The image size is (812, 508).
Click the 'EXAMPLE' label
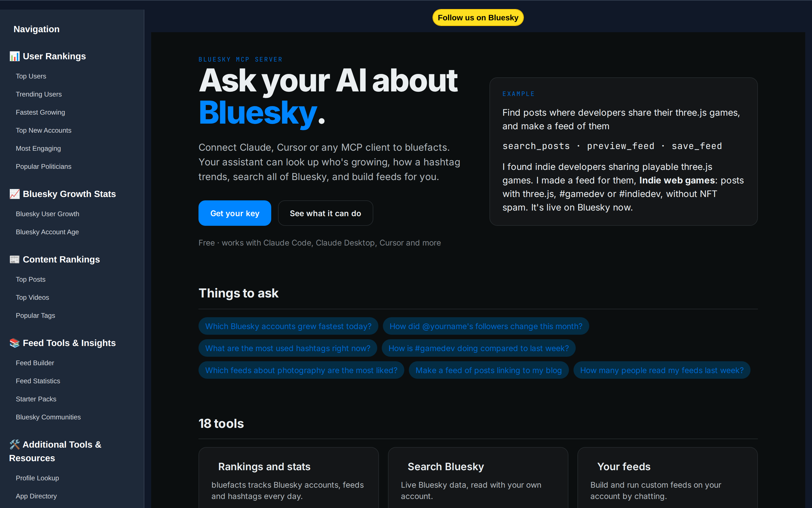point(518,94)
